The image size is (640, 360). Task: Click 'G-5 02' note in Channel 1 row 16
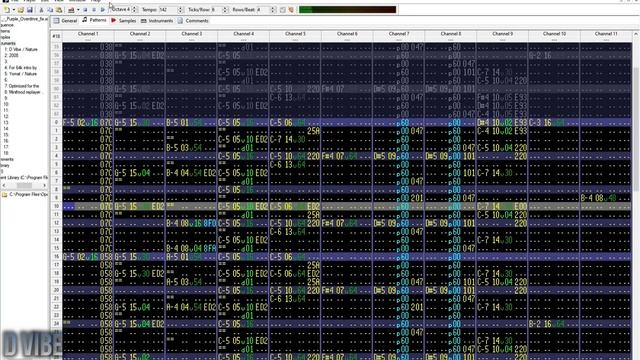coord(74,257)
